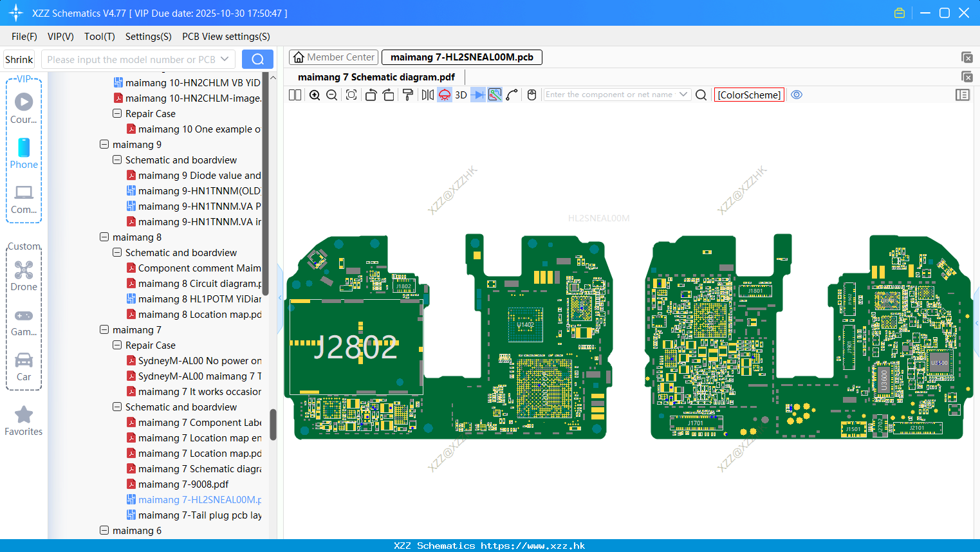Select the Computer category icon
The image size is (980, 552).
24,199
